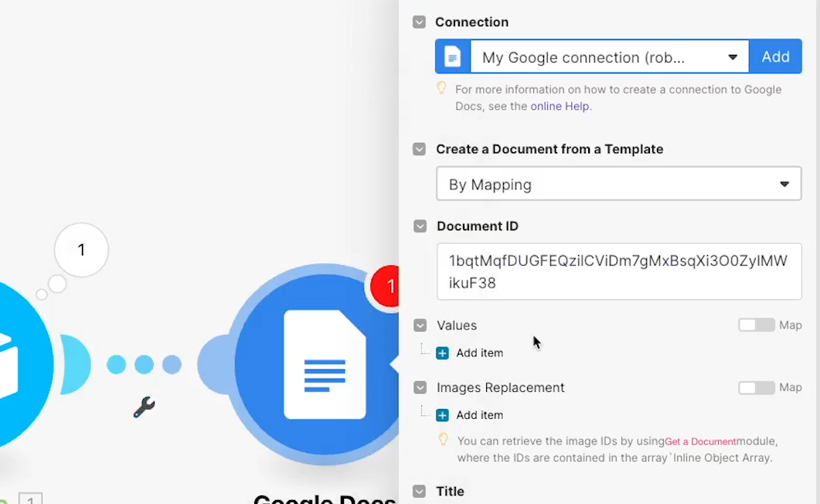Click the Connection heading
The width and height of the screenshot is (820, 504).
(471, 22)
